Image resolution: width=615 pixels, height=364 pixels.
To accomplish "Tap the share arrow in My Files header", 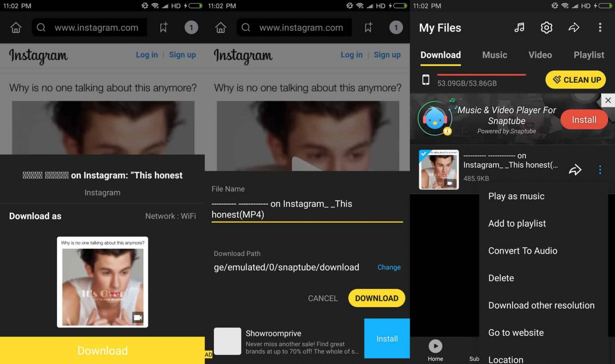I will pyautogui.click(x=573, y=27).
